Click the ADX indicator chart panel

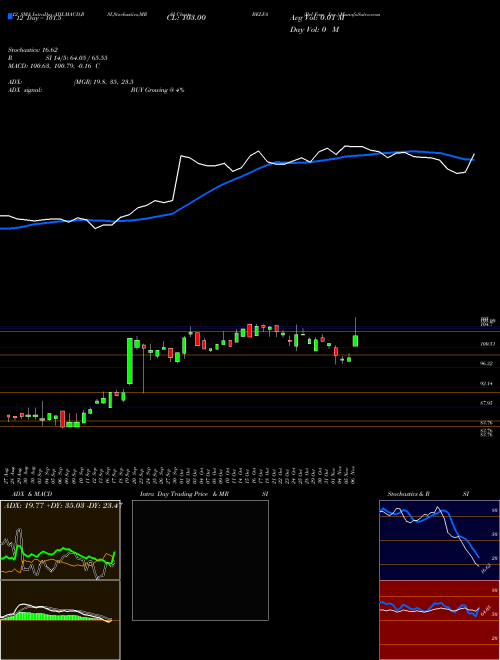pos(60,540)
